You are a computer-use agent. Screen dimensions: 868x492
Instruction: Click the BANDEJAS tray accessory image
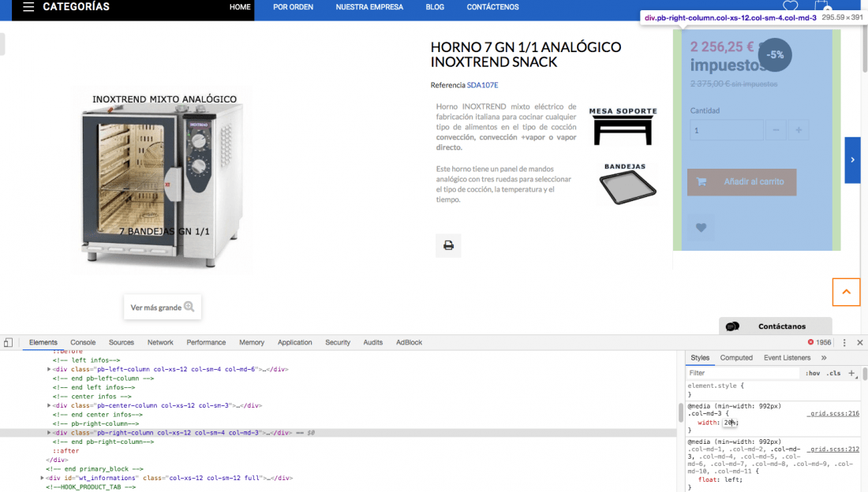[627, 184]
